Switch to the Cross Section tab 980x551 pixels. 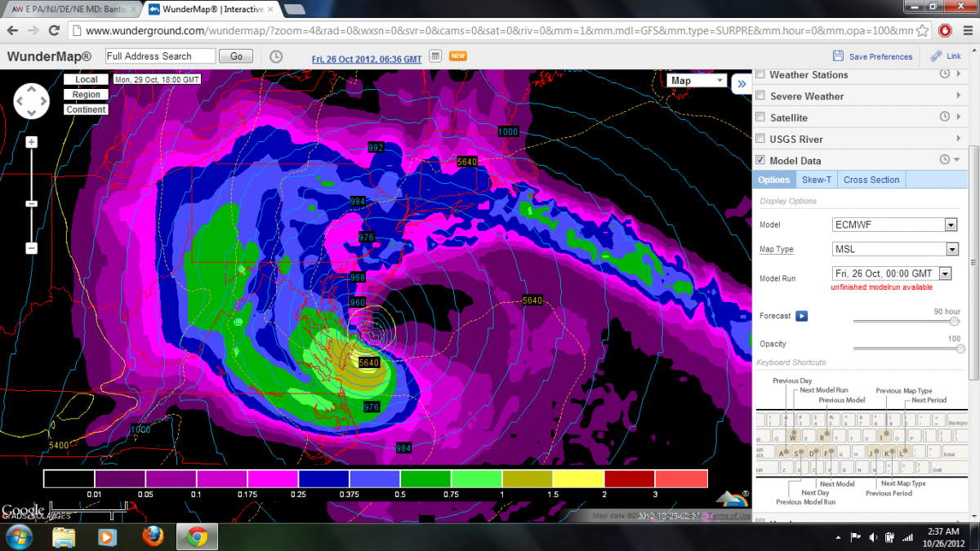coord(871,180)
